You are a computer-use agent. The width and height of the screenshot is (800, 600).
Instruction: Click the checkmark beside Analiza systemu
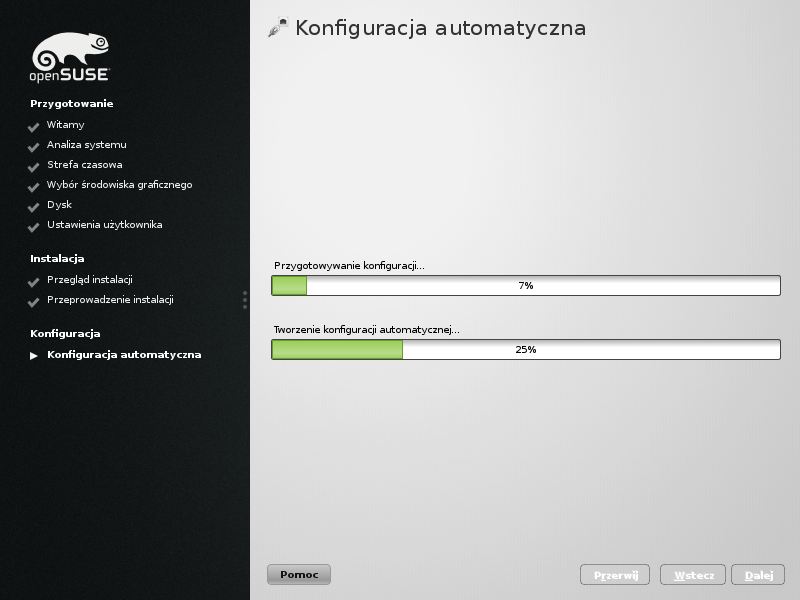click(33, 147)
